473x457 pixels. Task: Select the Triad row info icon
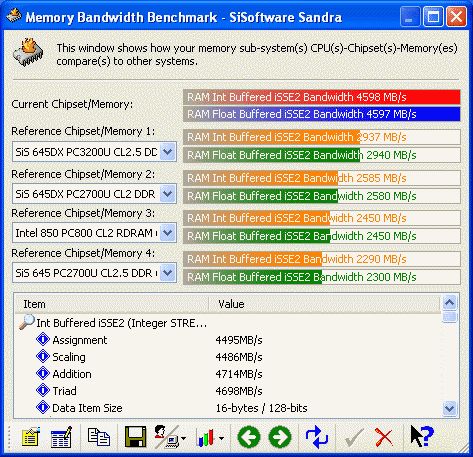point(43,391)
